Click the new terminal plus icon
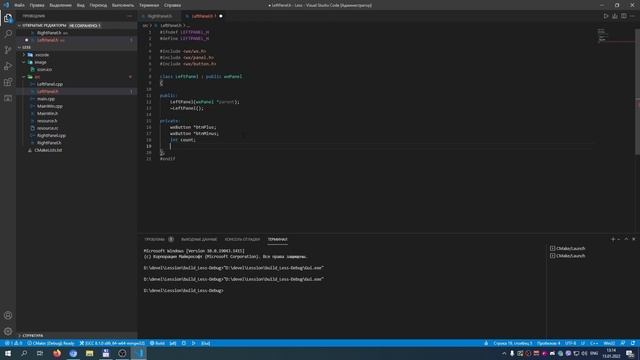The height and width of the screenshot is (360, 640). (612, 239)
